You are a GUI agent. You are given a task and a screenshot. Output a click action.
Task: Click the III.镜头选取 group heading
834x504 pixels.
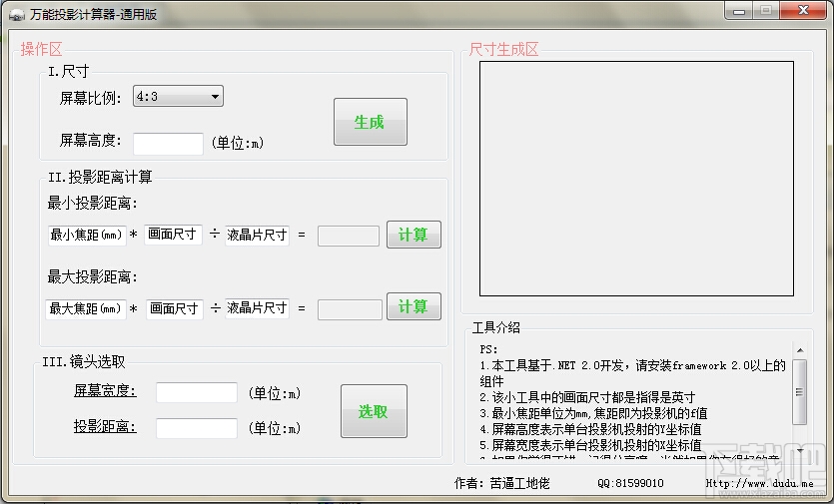point(84,362)
